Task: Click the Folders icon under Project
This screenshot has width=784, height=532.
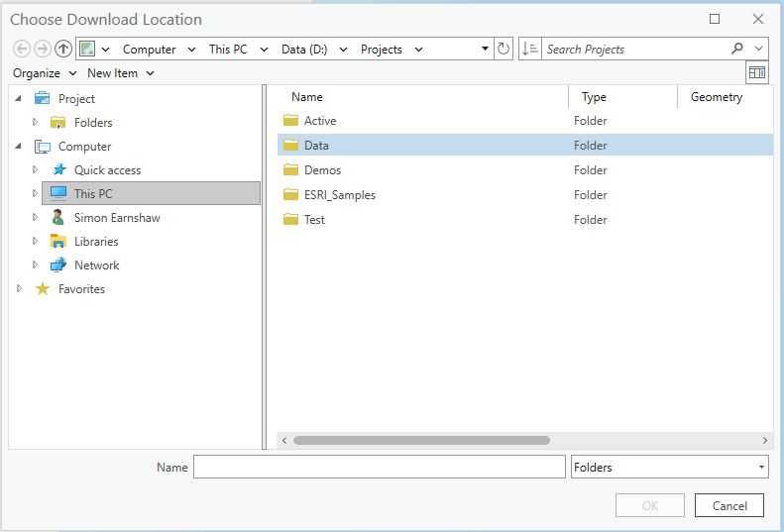Action: [x=58, y=122]
